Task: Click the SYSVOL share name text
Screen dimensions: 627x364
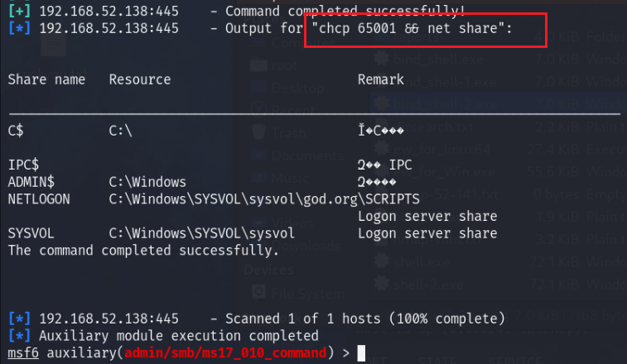Action: click(30, 233)
